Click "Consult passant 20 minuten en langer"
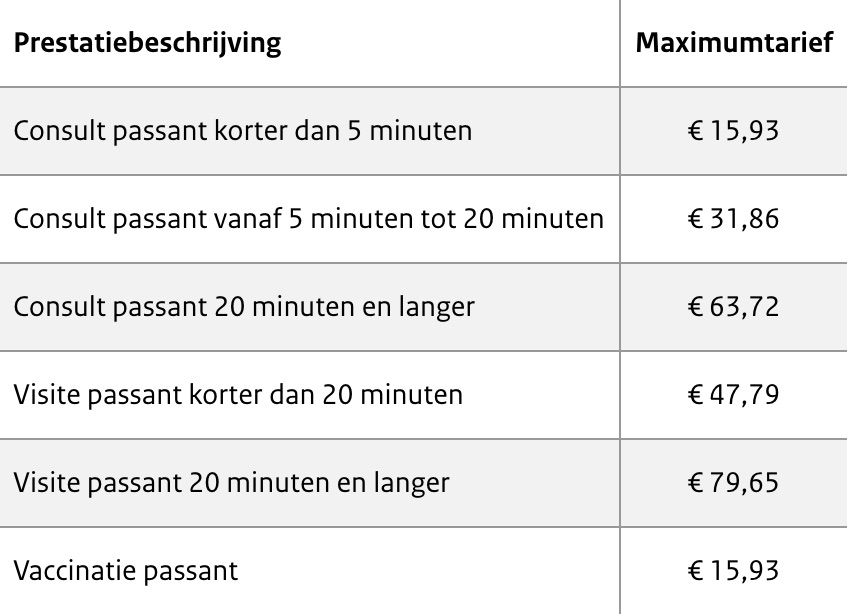847x614 pixels. point(244,306)
